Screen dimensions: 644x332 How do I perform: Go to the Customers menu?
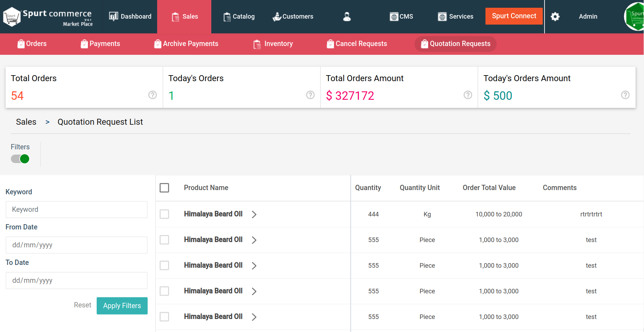click(293, 17)
